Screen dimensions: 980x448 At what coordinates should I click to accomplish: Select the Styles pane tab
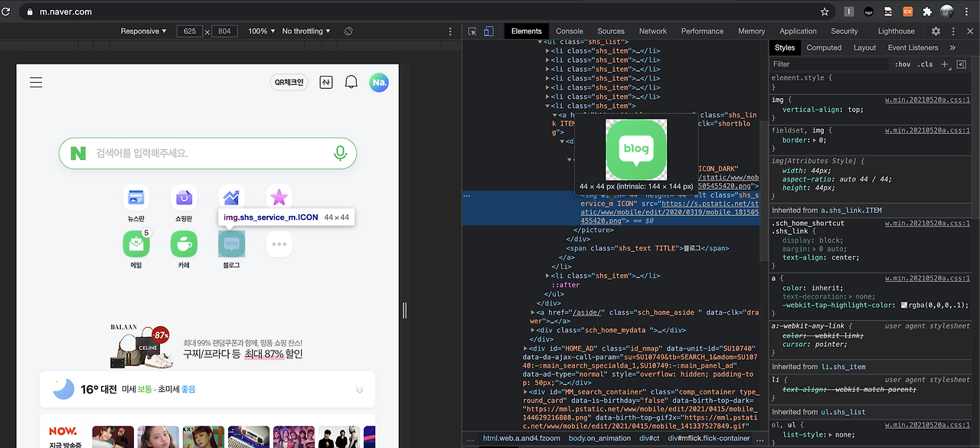point(785,47)
